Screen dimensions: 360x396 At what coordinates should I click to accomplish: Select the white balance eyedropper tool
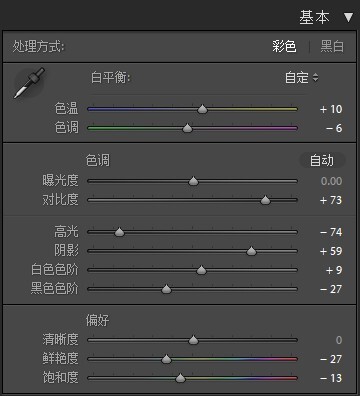pos(29,83)
